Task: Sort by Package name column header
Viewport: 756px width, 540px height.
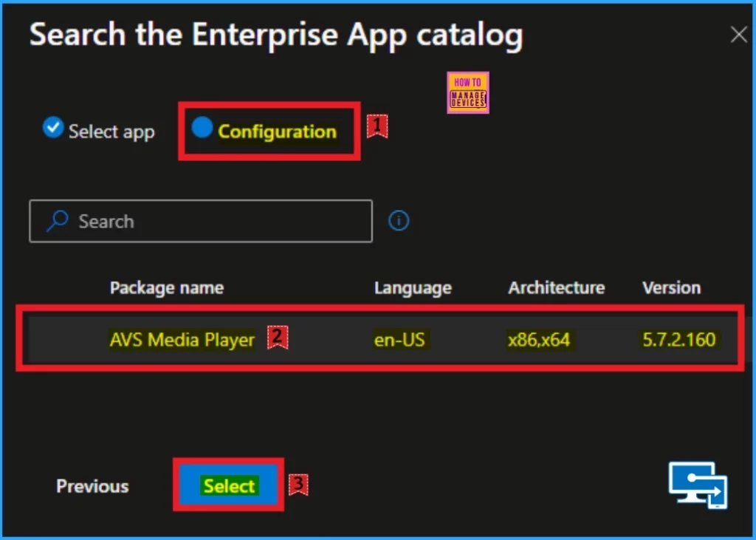Action: click(167, 287)
